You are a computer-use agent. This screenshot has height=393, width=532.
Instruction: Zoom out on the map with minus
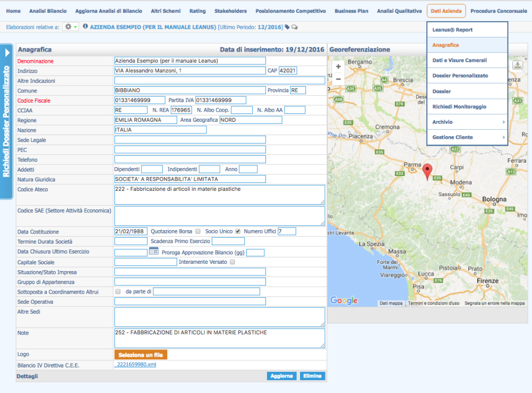tap(338, 79)
